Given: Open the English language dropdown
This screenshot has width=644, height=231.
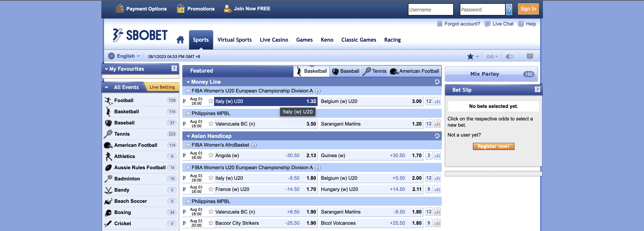Looking at the screenshot, I should pos(124,56).
